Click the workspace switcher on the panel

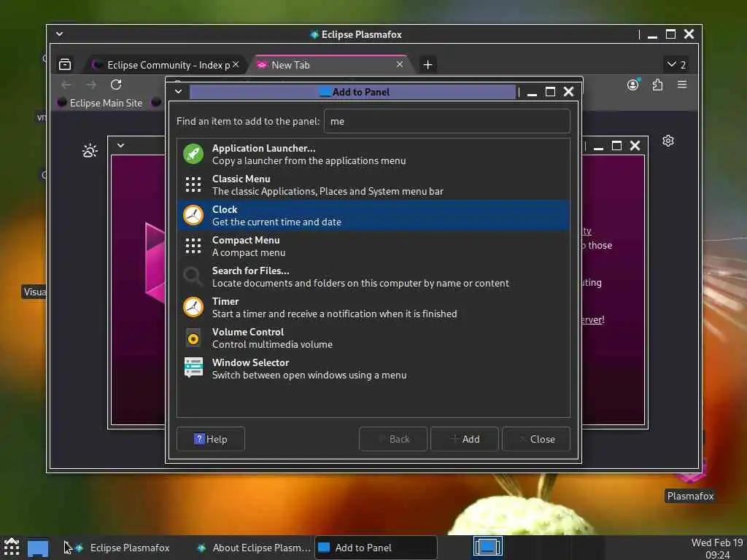[487, 547]
